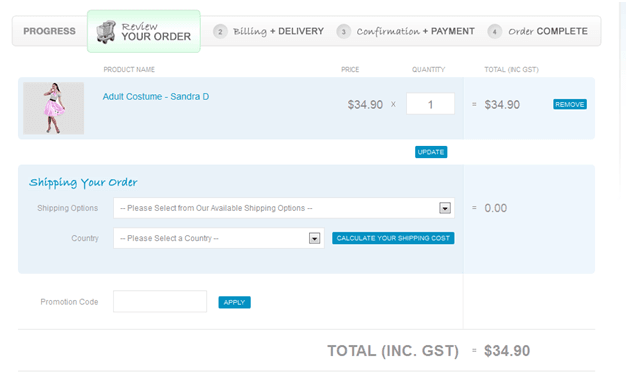Click the shopping cart icon in Review step
Viewport: 628px width, 376px height.
106,32
